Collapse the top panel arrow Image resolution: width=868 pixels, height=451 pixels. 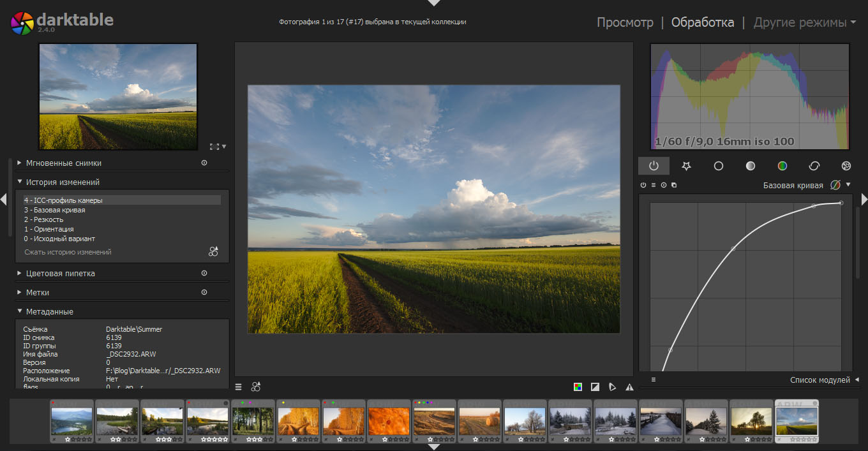(x=434, y=3)
